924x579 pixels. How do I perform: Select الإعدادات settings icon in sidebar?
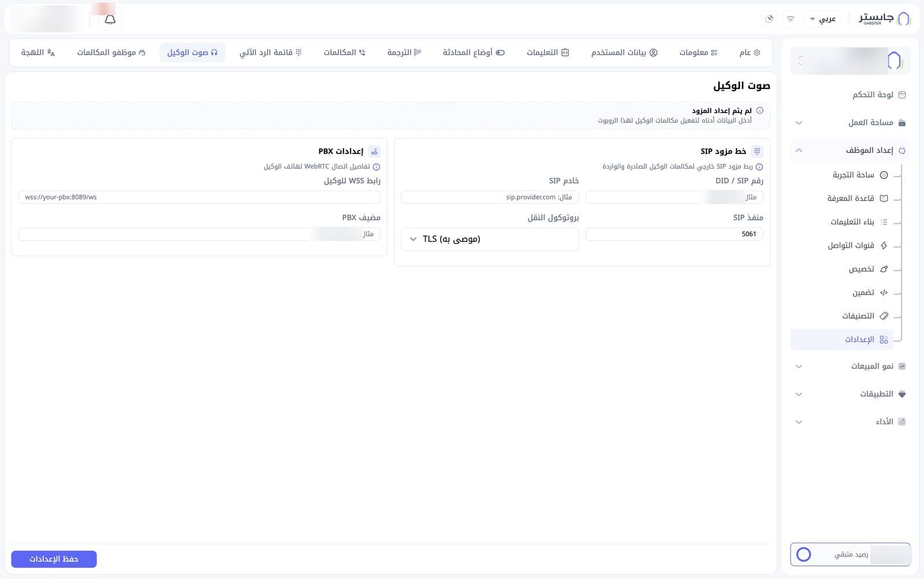(x=884, y=339)
